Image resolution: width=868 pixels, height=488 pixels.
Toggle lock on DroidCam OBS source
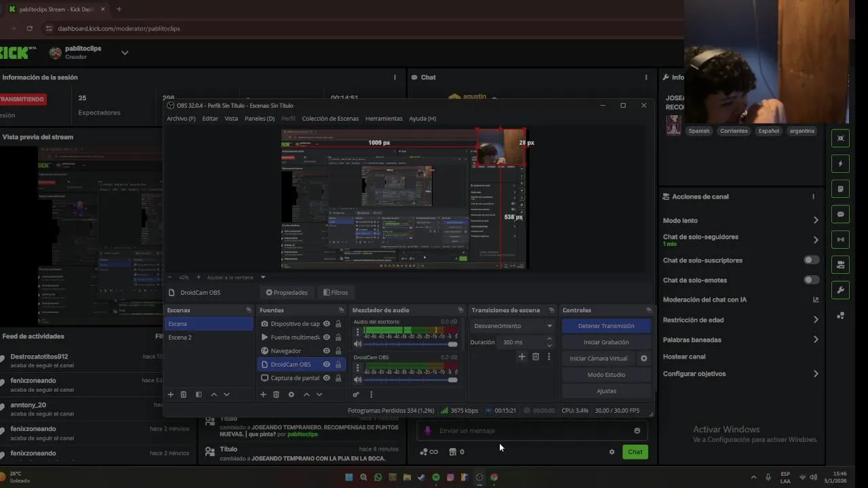click(338, 365)
